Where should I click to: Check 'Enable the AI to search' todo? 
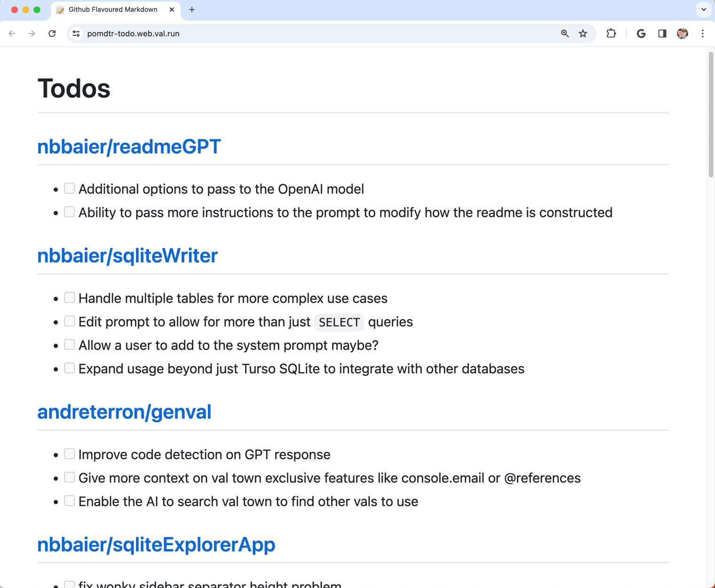pyautogui.click(x=70, y=501)
